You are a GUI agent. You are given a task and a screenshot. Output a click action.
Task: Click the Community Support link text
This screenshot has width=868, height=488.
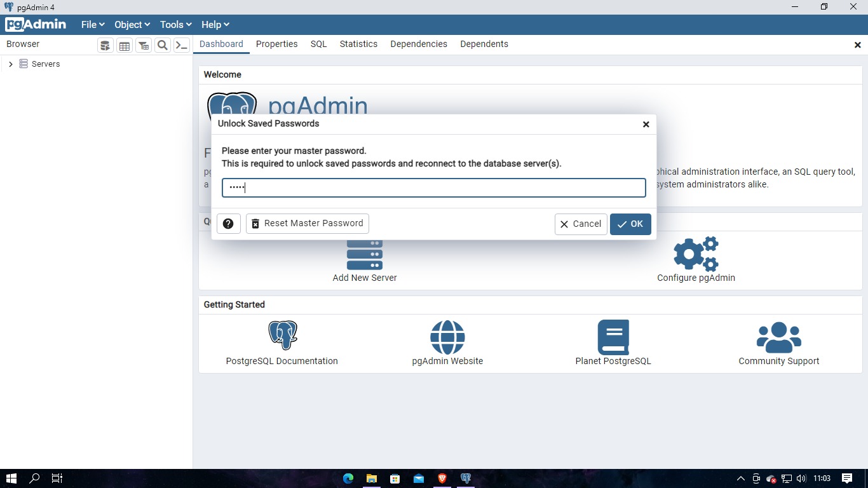pos(779,361)
